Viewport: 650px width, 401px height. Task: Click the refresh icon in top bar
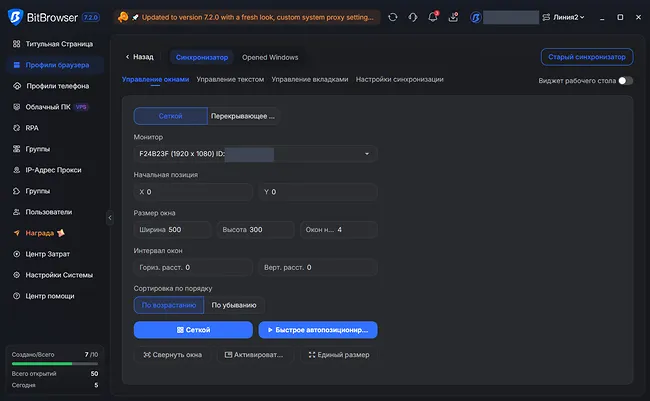click(393, 17)
